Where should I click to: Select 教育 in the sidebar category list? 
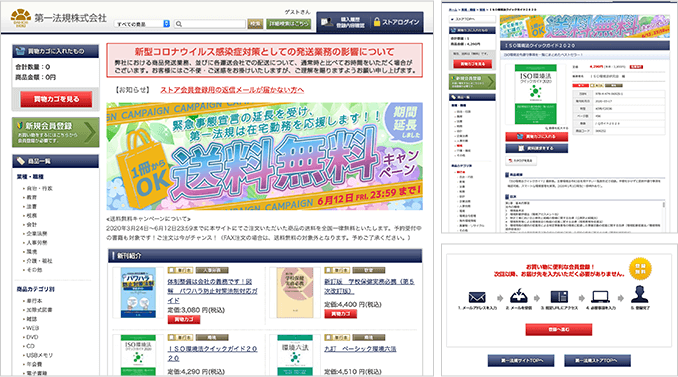click(32, 197)
